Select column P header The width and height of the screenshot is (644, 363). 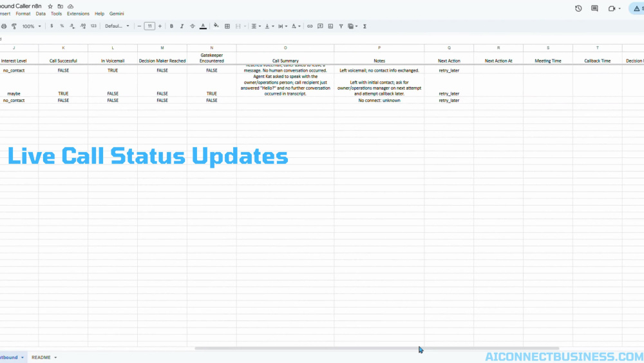(x=379, y=48)
